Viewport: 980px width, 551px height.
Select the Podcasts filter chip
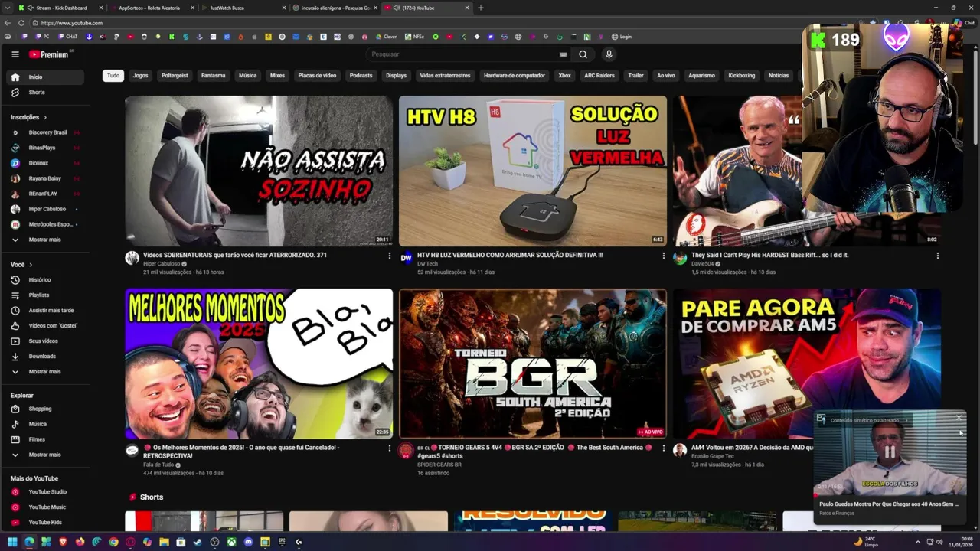[361, 76]
